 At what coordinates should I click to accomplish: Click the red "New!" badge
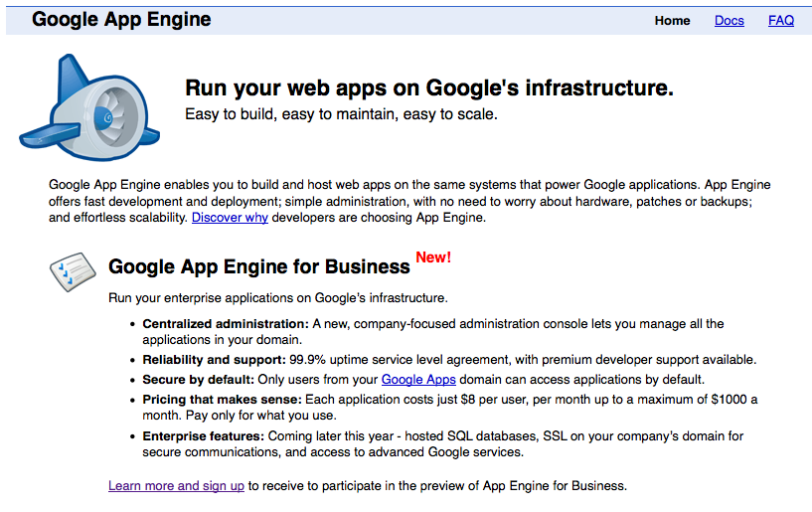tap(433, 257)
